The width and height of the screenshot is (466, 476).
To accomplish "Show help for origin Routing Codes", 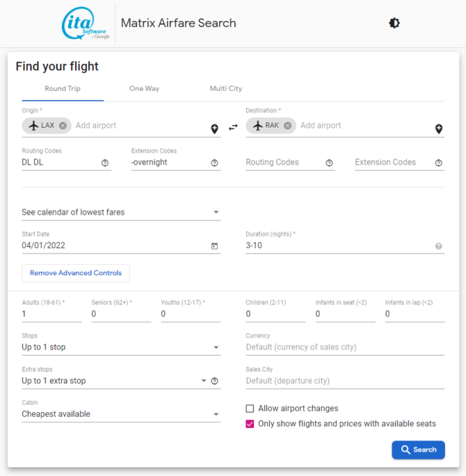I will click(105, 163).
